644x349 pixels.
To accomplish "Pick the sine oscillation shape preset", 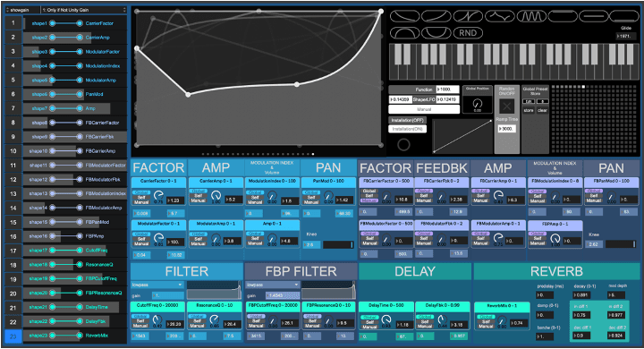I will tap(531, 16).
